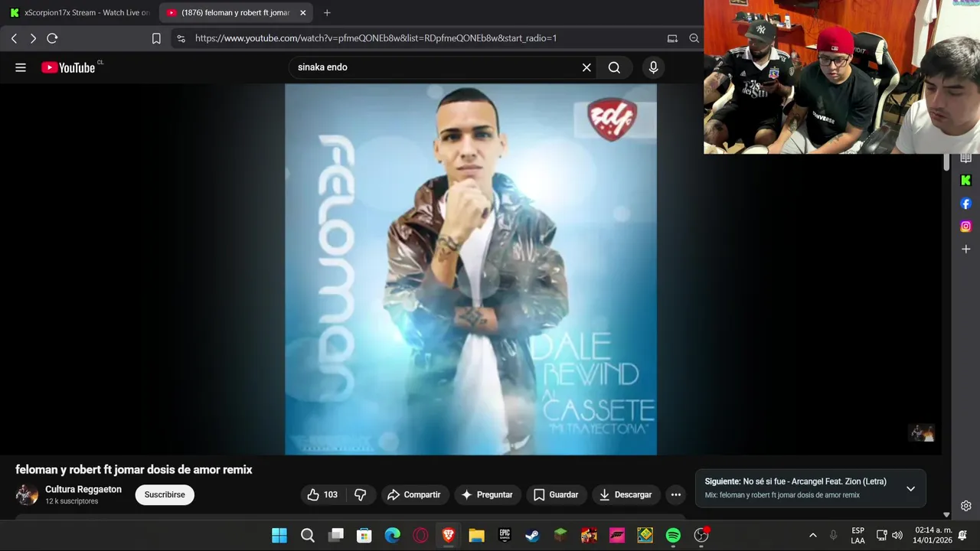
Task: Open the YouTube guide hamburger menu
Action: point(21,67)
